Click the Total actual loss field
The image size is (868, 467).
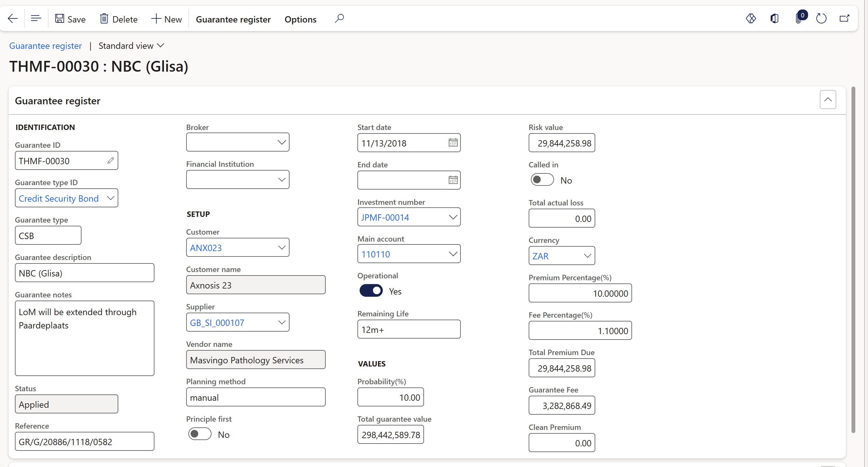562,218
